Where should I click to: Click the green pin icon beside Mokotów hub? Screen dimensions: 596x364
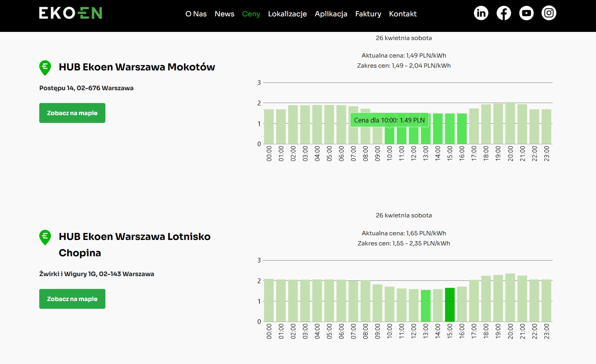45,68
